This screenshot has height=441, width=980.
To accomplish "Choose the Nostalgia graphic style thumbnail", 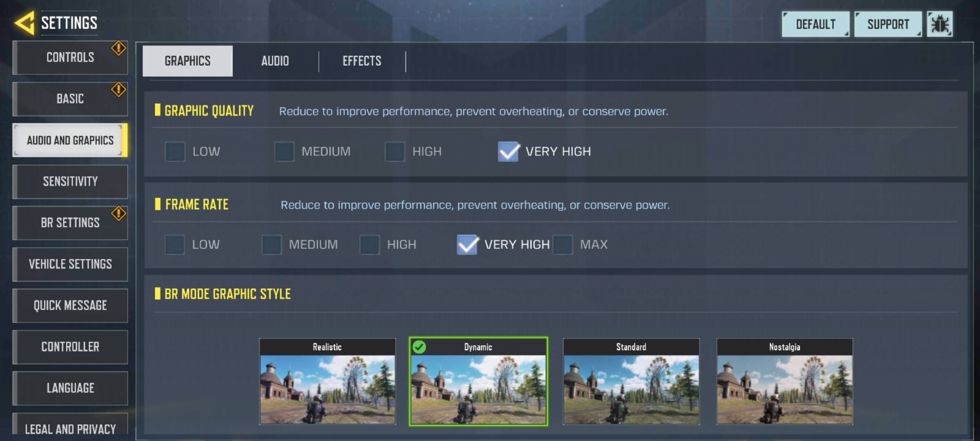I will (x=785, y=382).
